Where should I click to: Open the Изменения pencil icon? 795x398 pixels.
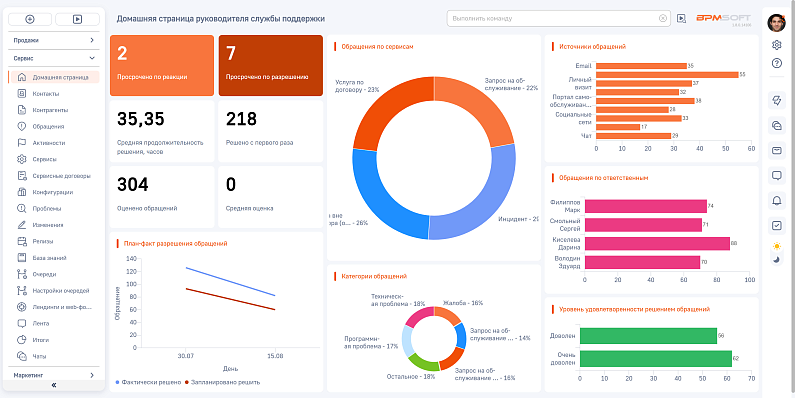coord(21,225)
